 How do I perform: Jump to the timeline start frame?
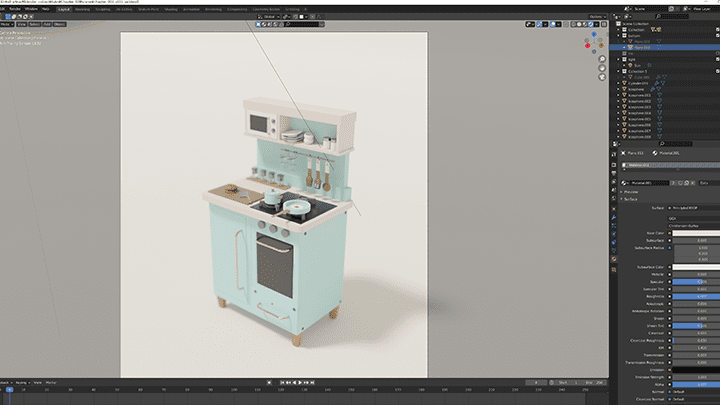point(282,382)
